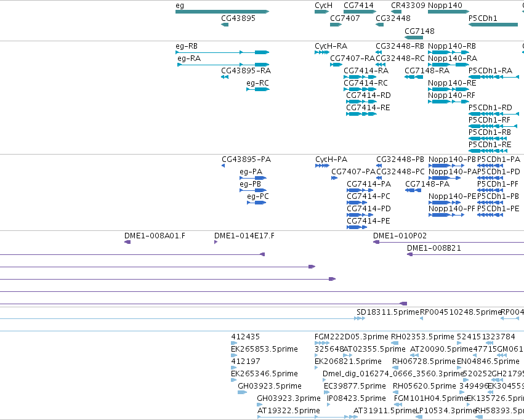Screen dimensions: 524x420
Task: Click the CG7414 gene label
Action: 358,6
